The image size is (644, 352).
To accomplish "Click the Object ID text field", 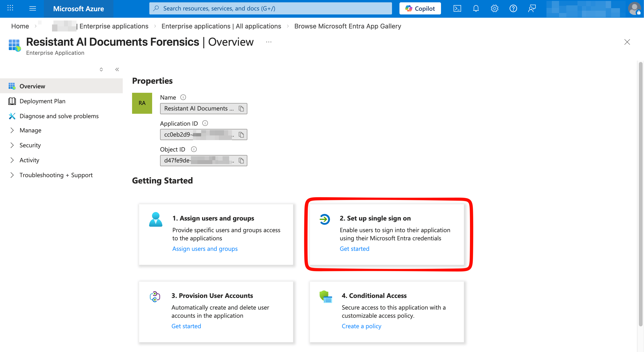I will click(203, 161).
